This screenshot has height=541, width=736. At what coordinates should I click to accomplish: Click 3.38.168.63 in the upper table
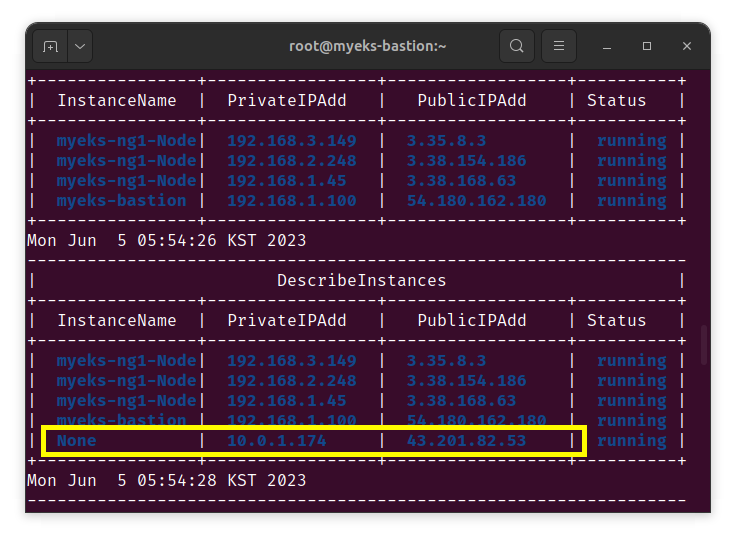click(x=461, y=181)
